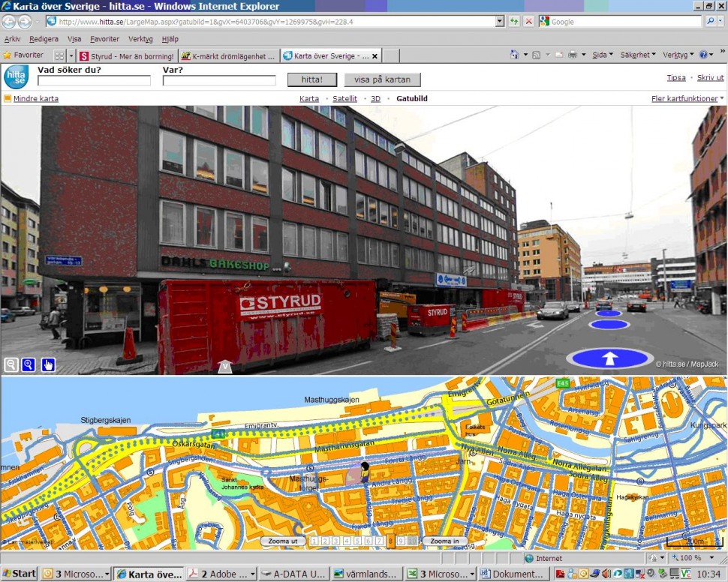Click the zoom-in magnifier on street view
Image resolution: width=728 pixels, height=582 pixels.
[x=29, y=364]
